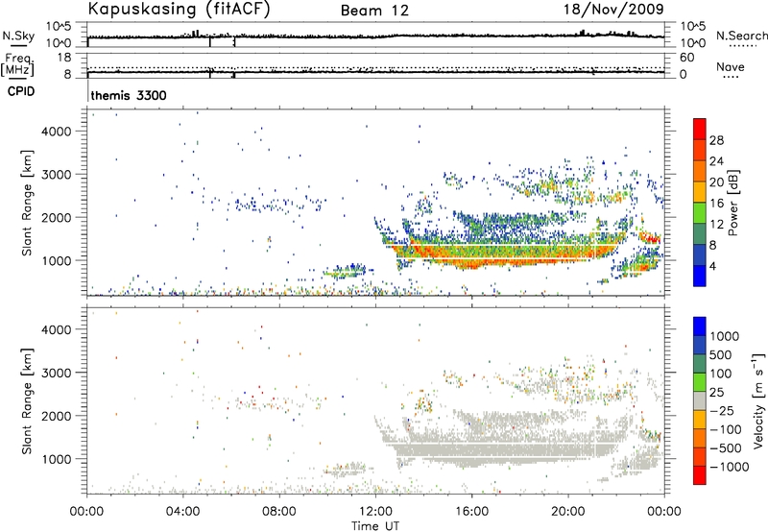Select the yellow Power segment between 16 and 20
Image resolution: width=768 pixels, height=532 pixels.
[700, 192]
